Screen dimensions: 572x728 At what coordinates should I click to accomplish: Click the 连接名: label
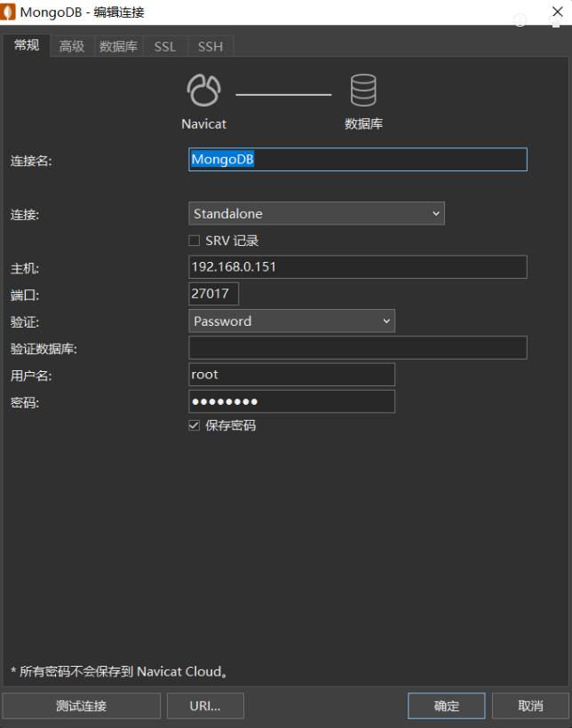click(x=31, y=161)
